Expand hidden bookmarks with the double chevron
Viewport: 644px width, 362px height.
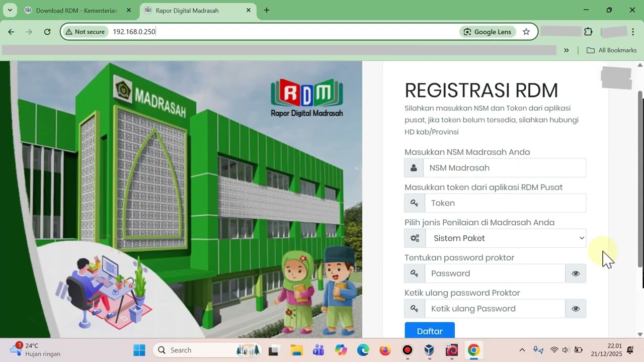point(567,50)
